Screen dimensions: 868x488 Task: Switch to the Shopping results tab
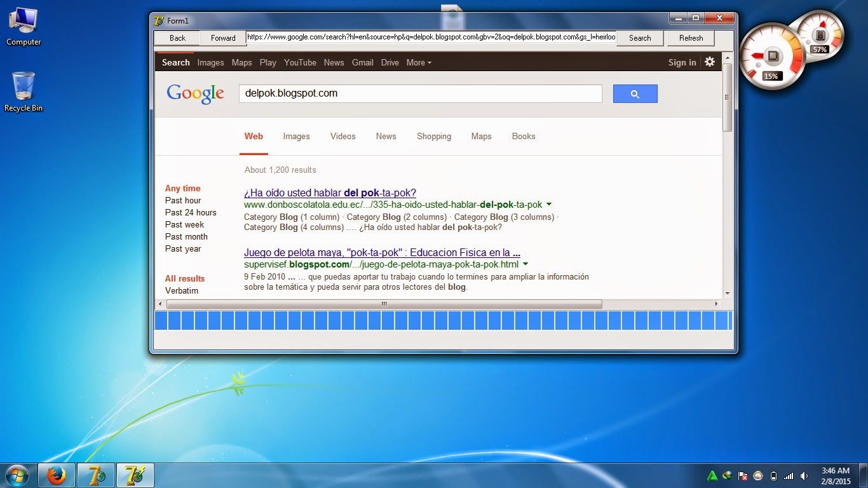[434, 137]
